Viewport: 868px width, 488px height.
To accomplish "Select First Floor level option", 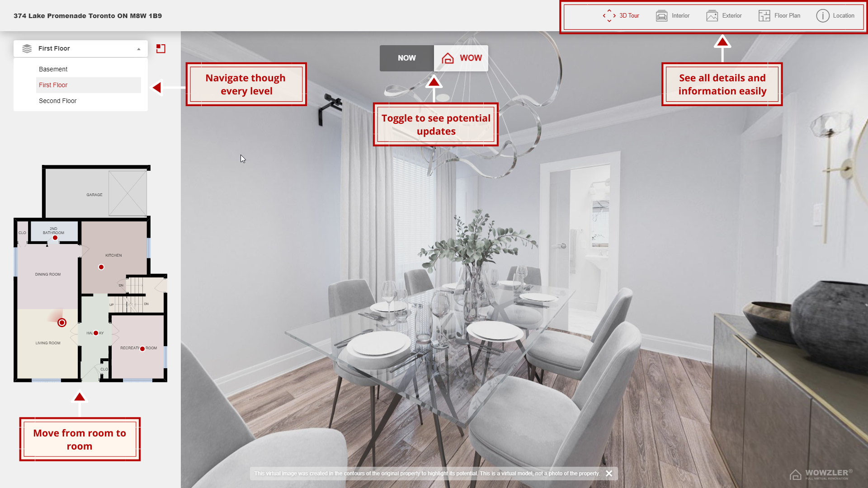I will 53,84.
